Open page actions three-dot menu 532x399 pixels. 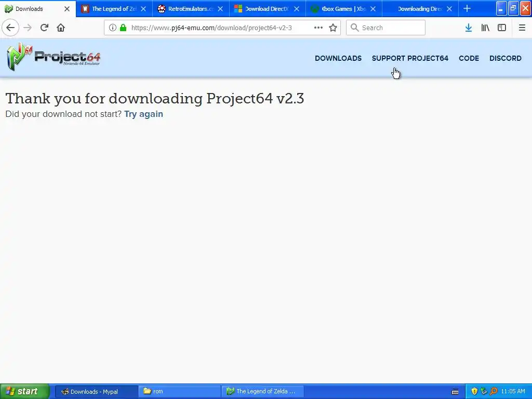click(318, 28)
